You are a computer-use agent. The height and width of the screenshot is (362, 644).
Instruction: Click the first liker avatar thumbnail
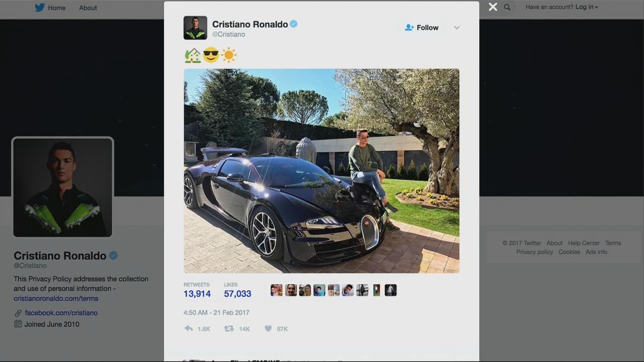tap(277, 290)
